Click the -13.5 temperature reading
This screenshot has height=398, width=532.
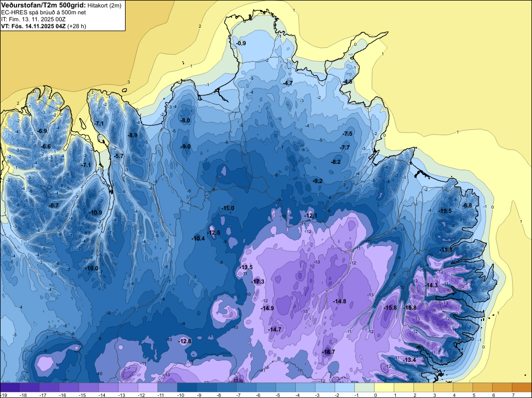(x=246, y=267)
